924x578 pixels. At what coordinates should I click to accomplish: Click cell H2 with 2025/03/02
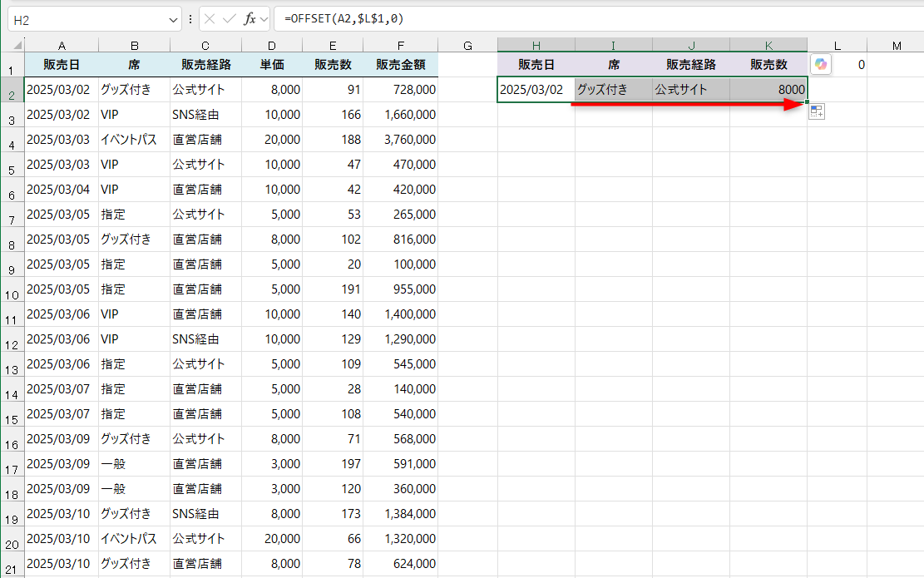click(536, 90)
